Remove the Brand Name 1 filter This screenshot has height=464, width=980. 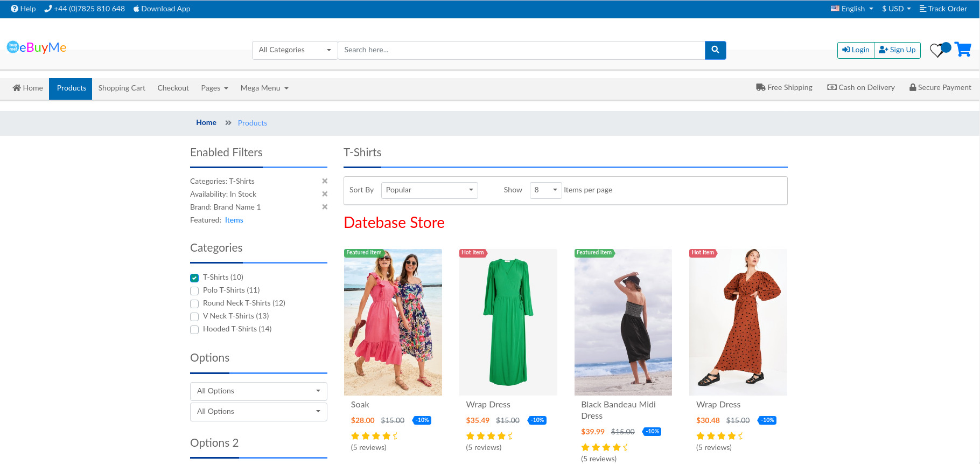click(325, 207)
